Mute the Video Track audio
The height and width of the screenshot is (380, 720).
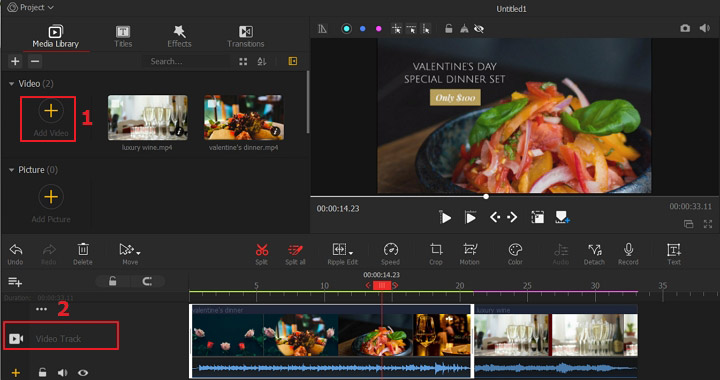point(62,373)
